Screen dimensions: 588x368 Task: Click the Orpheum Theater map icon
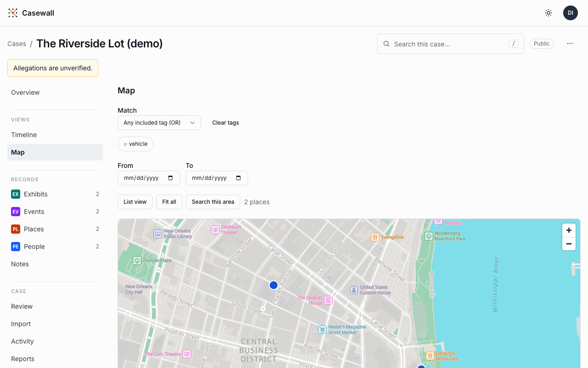point(215,230)
